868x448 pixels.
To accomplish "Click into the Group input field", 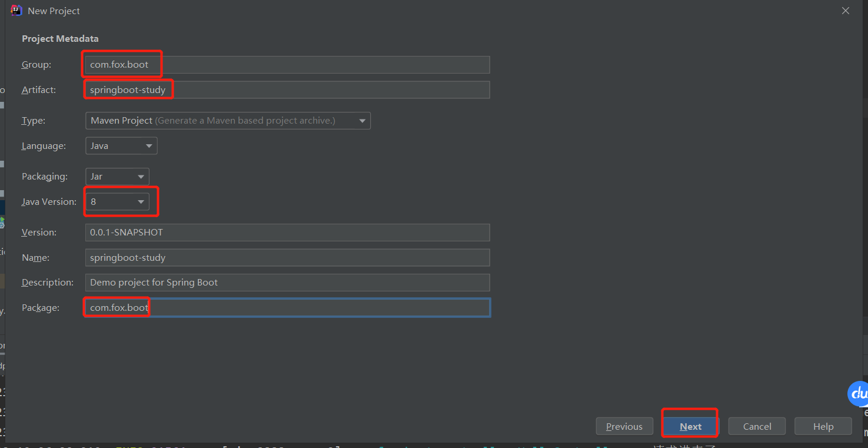I will (287, 65).
